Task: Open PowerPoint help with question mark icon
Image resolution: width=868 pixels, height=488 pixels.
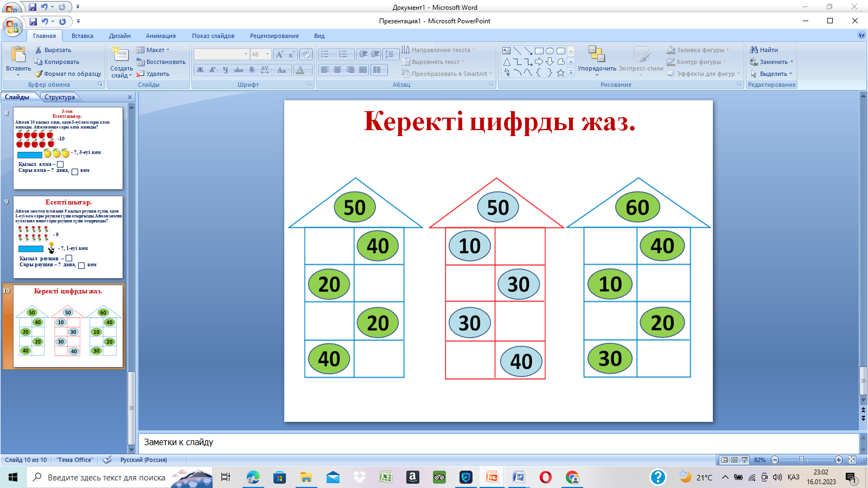Action: point(861,35)
